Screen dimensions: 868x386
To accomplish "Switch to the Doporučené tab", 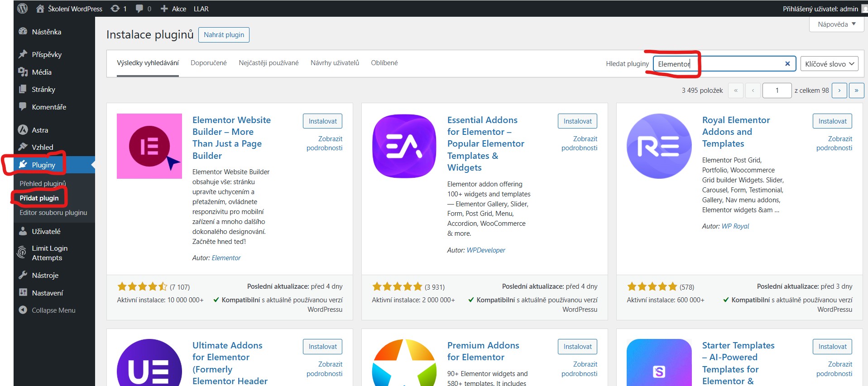I will (208, 63).
